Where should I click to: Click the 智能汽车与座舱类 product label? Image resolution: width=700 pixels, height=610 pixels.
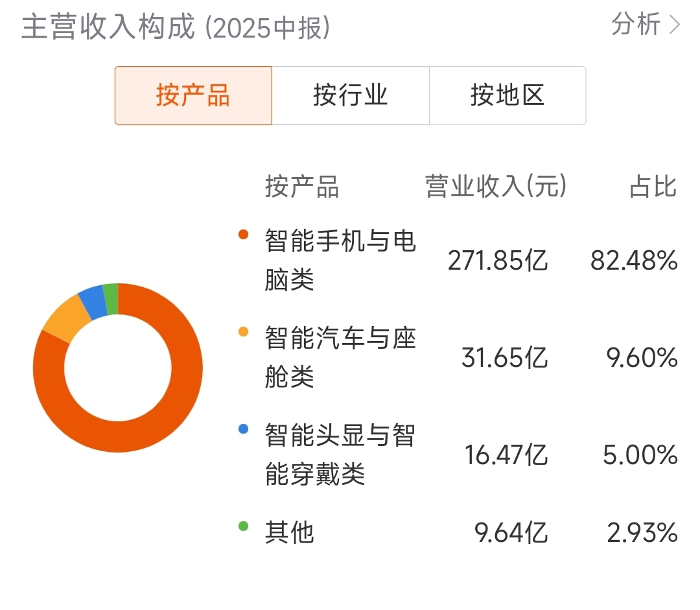click(x=340, y=357)
